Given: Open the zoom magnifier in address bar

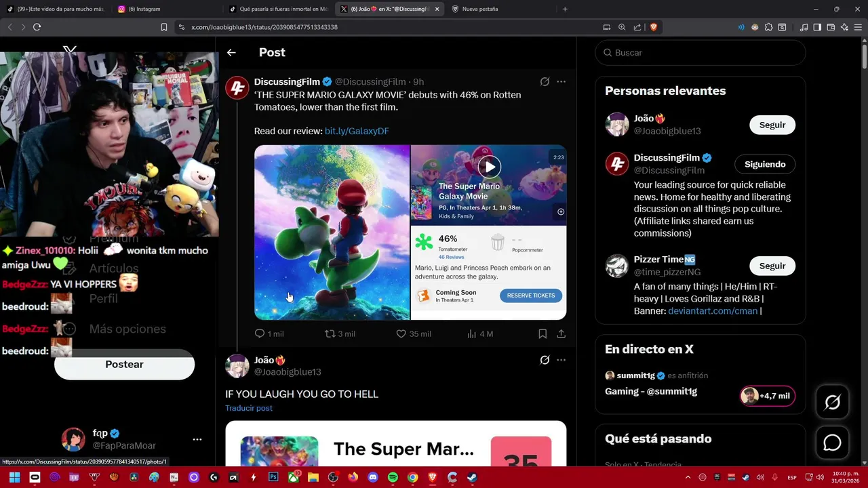Looking at the screenshot, I should coord(622,27).
